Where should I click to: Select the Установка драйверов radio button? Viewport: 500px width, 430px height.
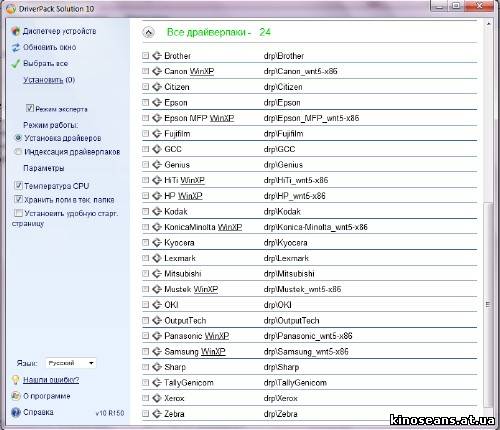pos(18,138)
